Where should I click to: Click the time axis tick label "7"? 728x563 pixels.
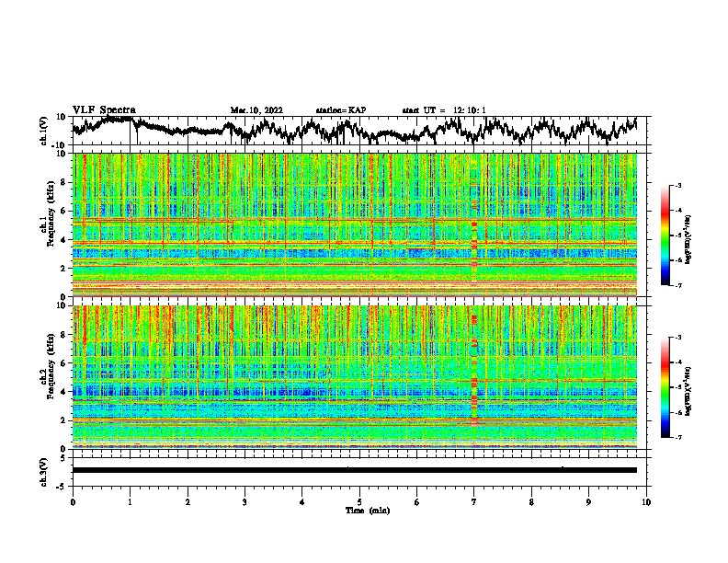[x=474, y=502]
